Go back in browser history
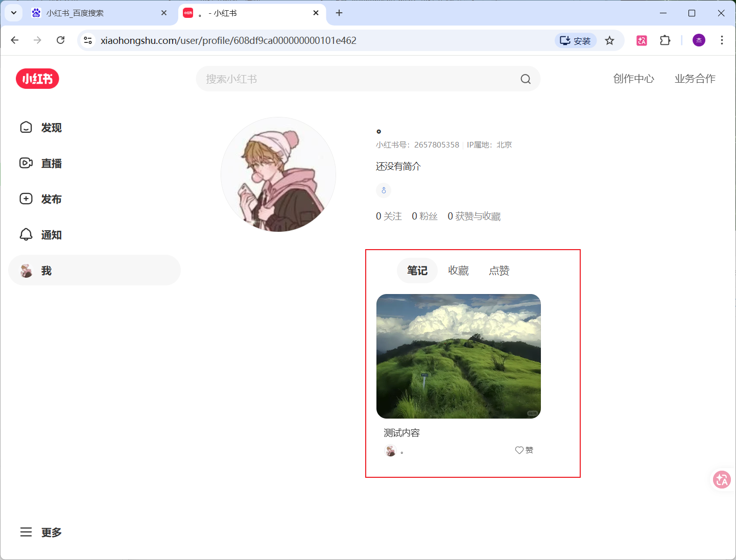The width and height of the screenshot is (736, 560). pos(15,40)
